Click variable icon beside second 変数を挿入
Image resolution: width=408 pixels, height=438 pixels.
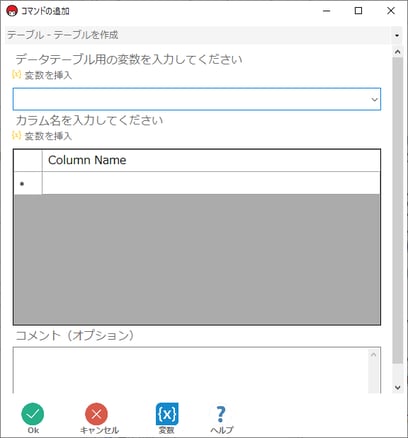(16, 135)
